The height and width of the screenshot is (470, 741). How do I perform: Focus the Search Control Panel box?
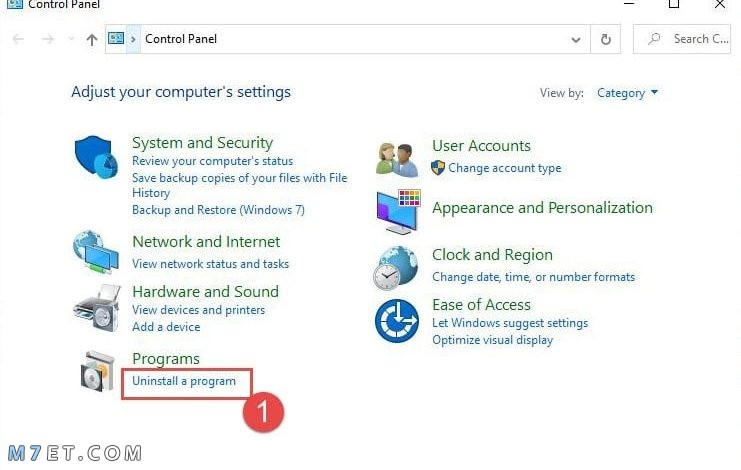682,39
